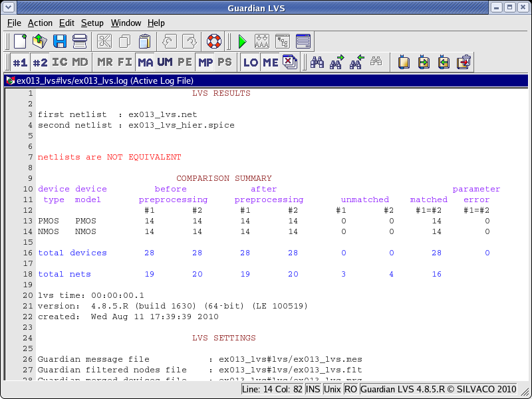This screenshot has width=532, height=399.
Task: Click the Clear Bookmarks icon
Action: coord(464,63)
